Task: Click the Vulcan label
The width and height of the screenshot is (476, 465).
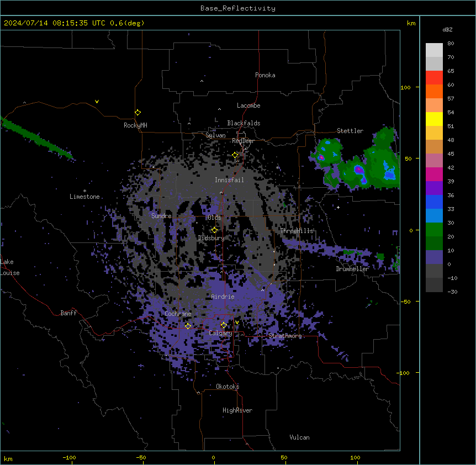Action: tap(300, 437)
